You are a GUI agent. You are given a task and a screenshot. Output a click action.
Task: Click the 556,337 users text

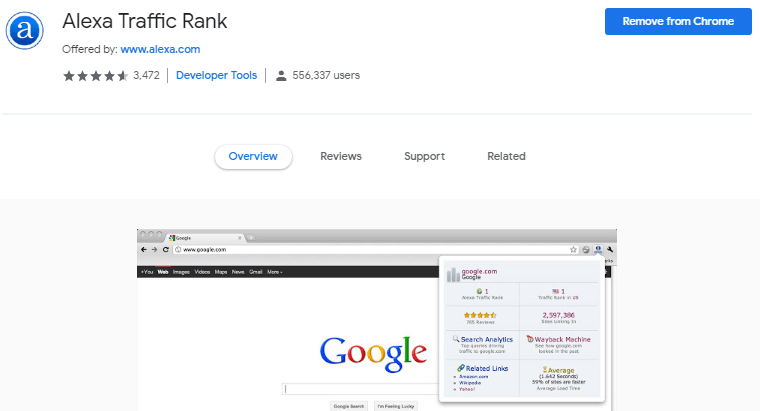click(326, 75)
